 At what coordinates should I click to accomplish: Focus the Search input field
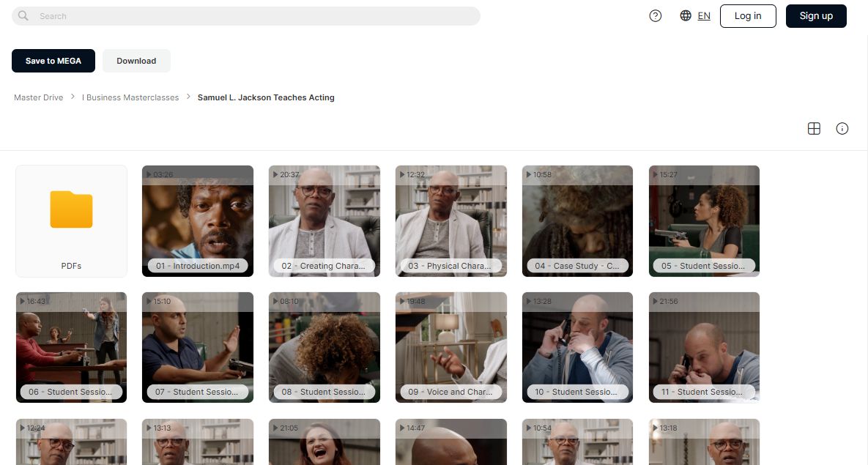pos(246,16)
